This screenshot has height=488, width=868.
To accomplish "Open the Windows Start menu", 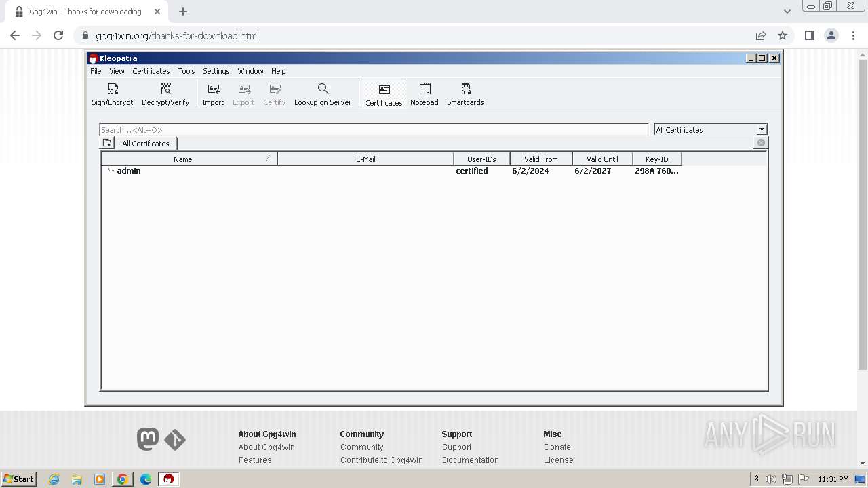I will click(x=19, y=479).
